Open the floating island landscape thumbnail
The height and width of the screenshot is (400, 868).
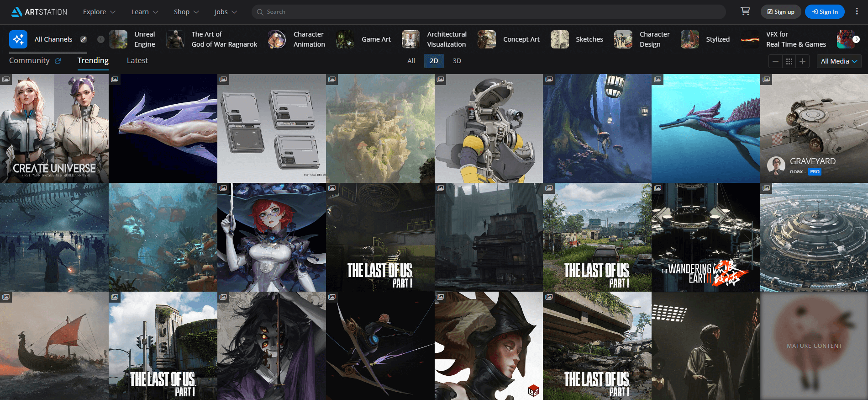(380, 128)
